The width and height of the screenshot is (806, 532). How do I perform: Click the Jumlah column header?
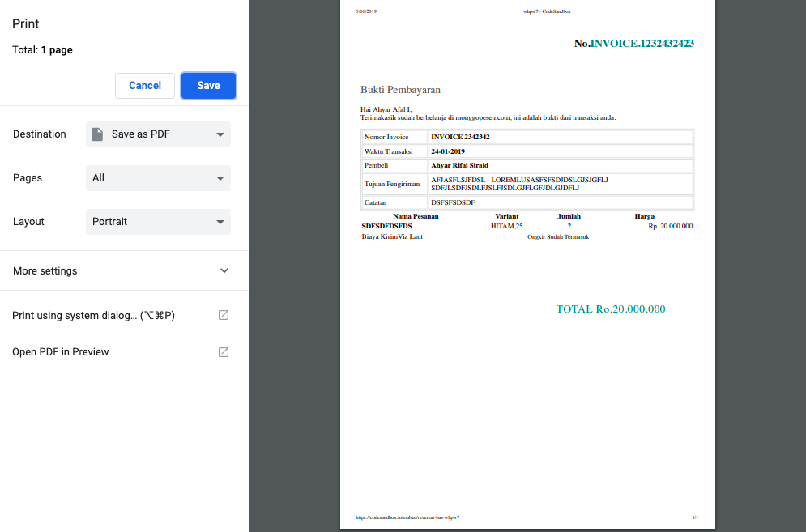pyautogui.click(x=569, y=216)
